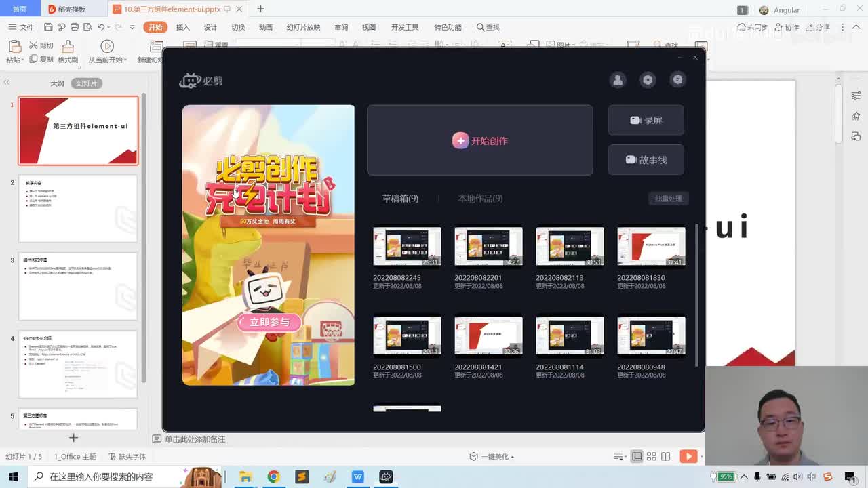
Task: Click the Bijian draft list scrollbar
Action: coord(696,295)
